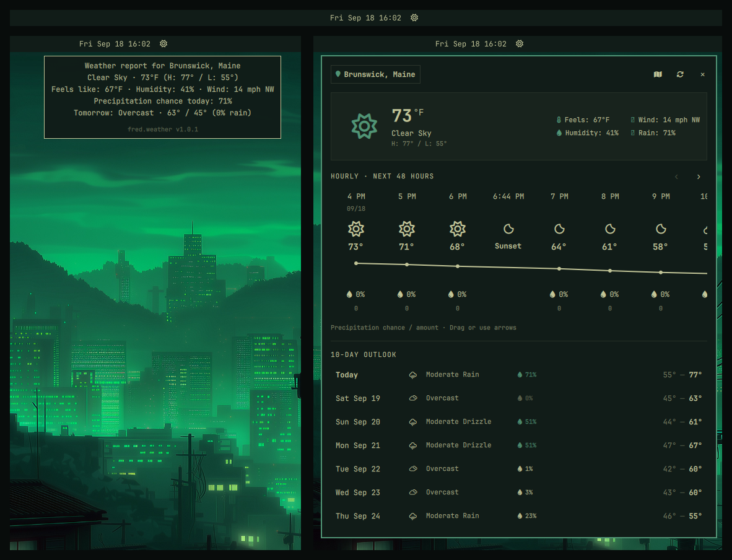732x560 pixels.
Task: Select the Sat Sep 19 outlook row
Action: click(x=519, y=398)
